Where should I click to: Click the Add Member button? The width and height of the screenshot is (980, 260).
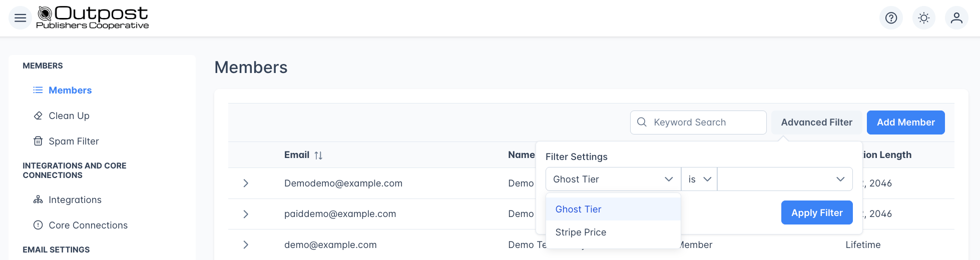[905, 122]
